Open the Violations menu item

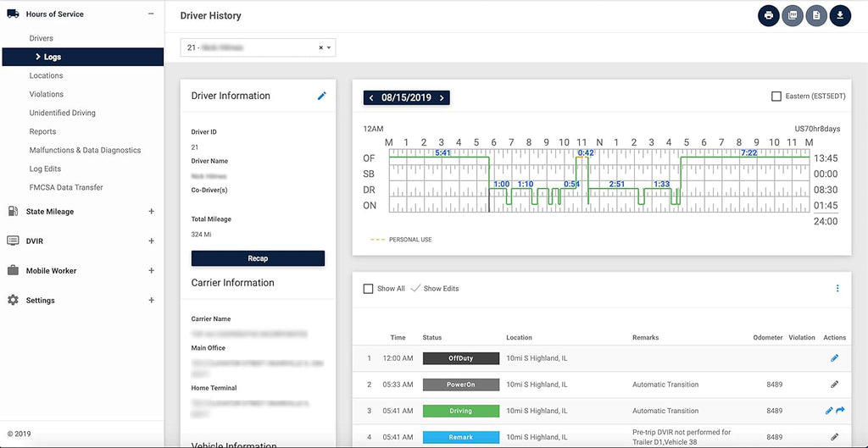[47, 94]
